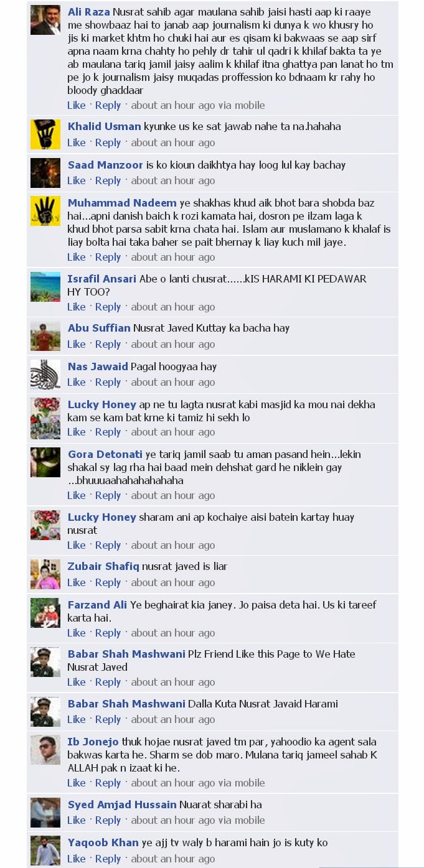Reply to Khalid Usman's comment
This screenshot has height=868, width=424.
(108, 142)
